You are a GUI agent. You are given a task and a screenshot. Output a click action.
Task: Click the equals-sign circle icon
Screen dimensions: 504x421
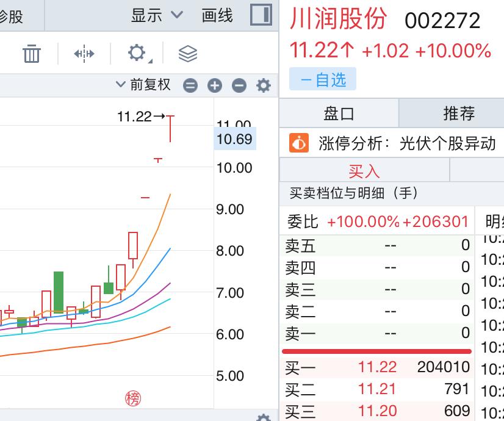coord(190,85)
